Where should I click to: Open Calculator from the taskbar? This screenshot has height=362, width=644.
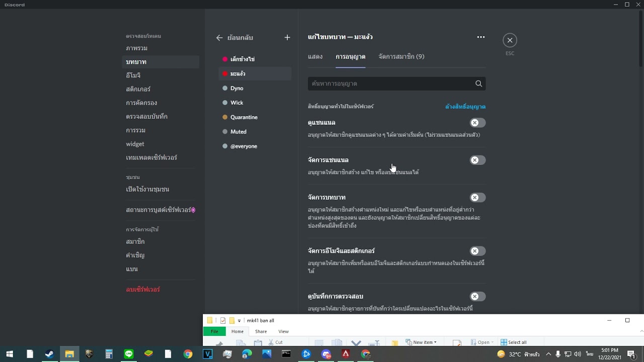pyautogui.click(x=109, y=354)
